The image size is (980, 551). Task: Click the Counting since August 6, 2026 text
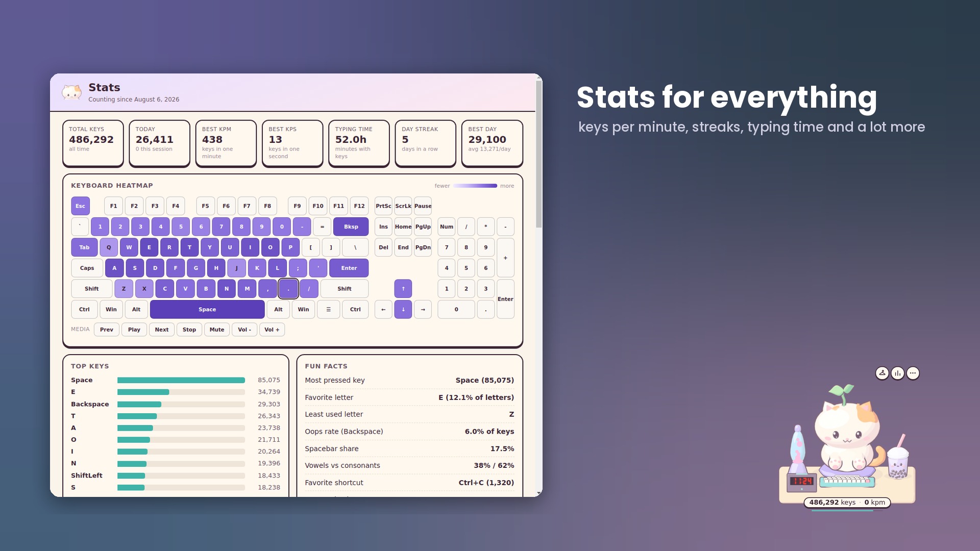134,99
